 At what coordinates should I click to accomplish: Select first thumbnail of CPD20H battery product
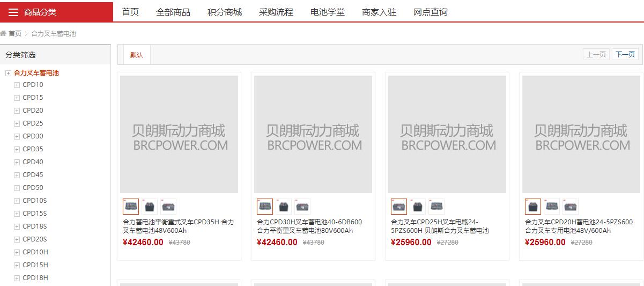pyautogui.click(x=533, y=207)
